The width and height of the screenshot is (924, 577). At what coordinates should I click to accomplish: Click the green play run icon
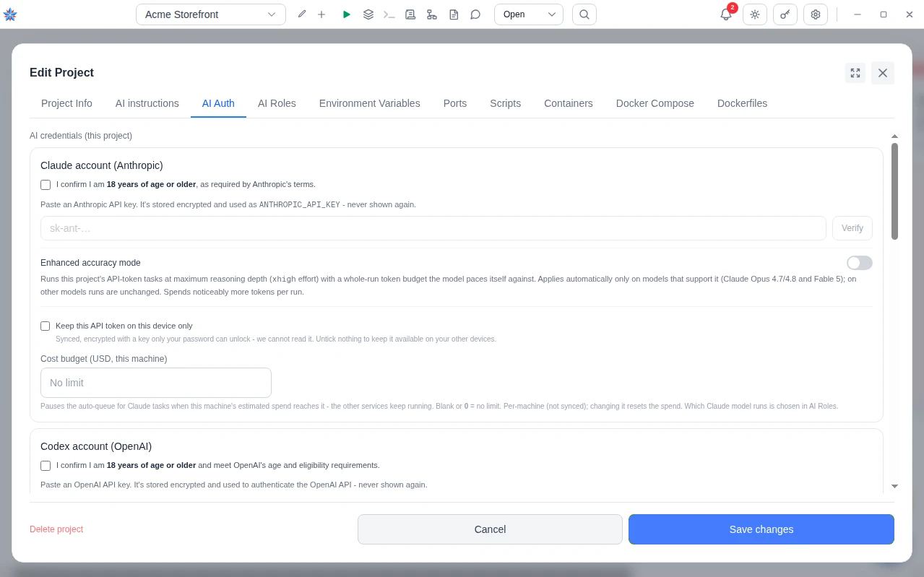347,14
